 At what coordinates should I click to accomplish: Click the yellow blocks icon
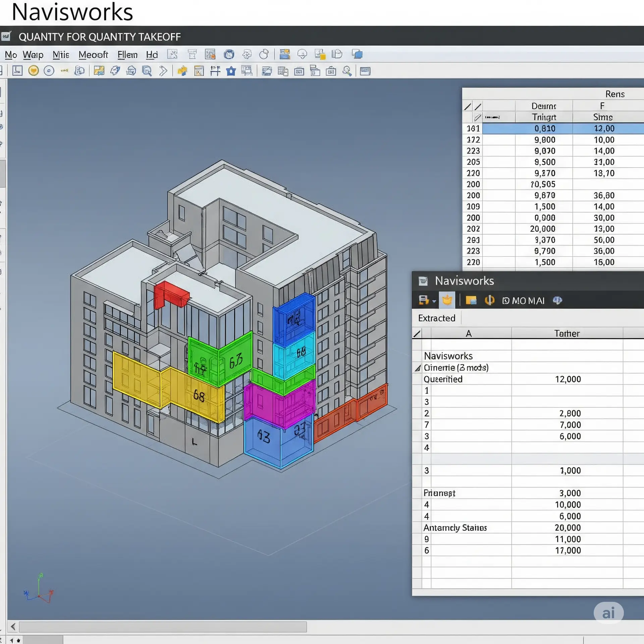[182, 71]
